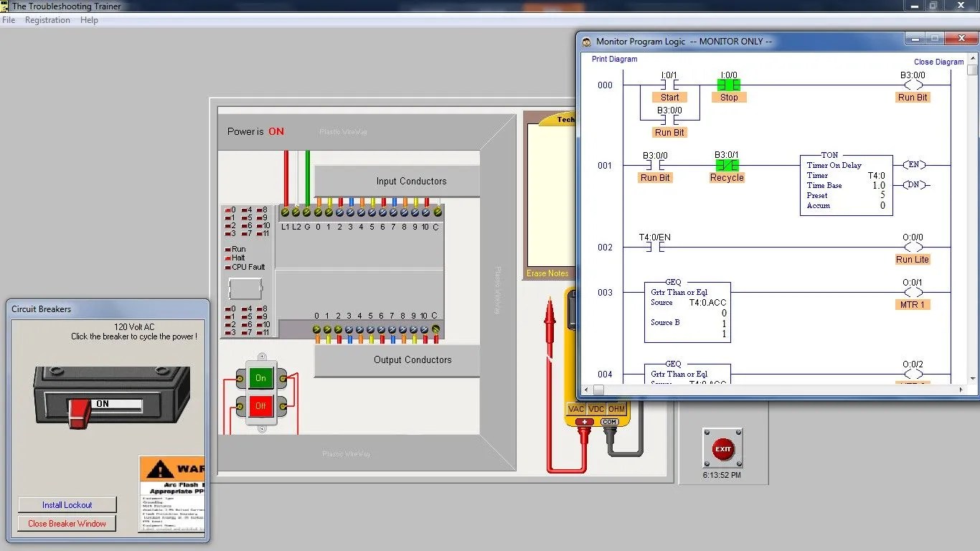Open the Registration menu
980x551 pixels.
tap(47, 19)
